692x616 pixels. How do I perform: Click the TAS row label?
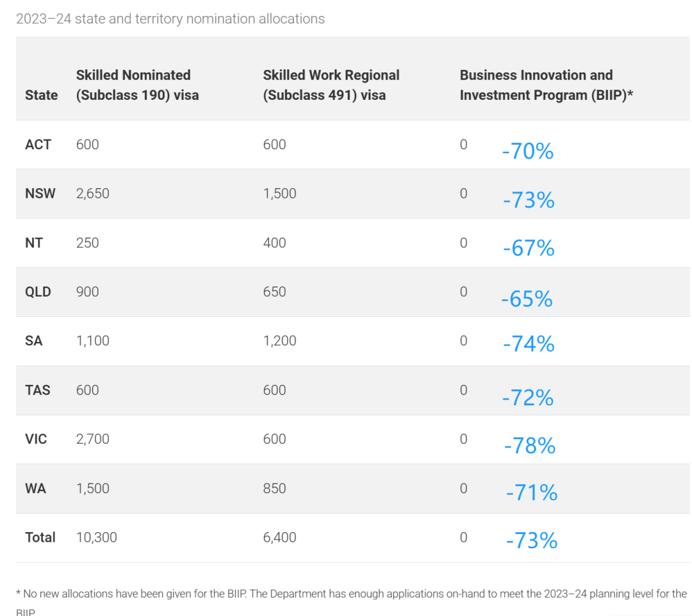(37, 390)
